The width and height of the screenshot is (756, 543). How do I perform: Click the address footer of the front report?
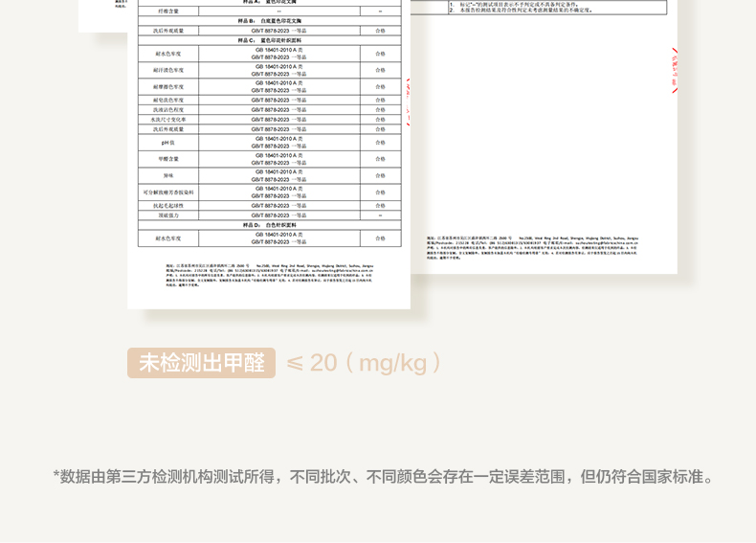(270, 275)
